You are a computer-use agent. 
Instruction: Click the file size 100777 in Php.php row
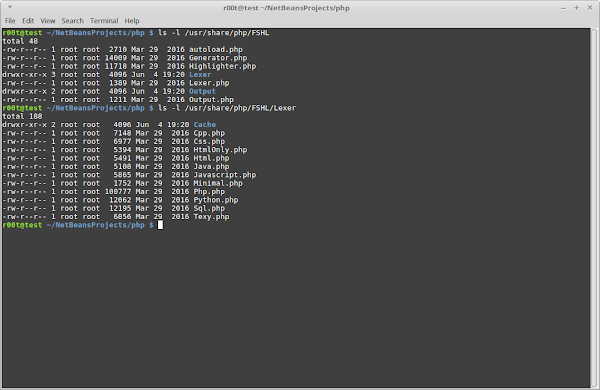point(118,192)
